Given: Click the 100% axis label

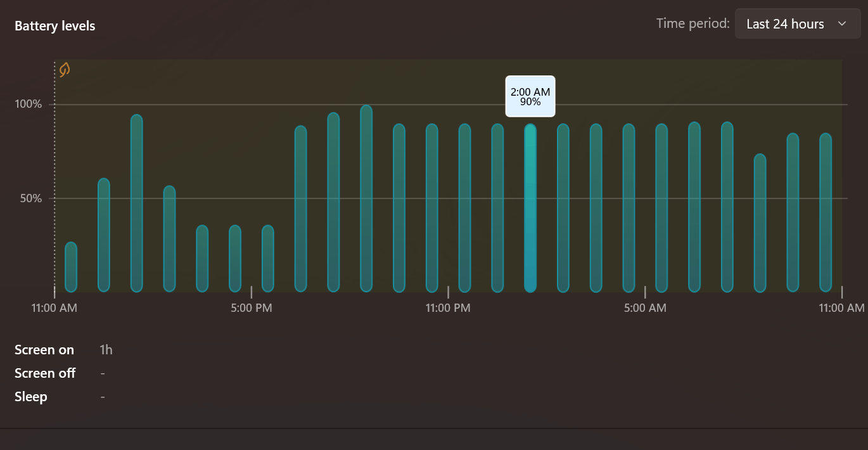Looking at the screenshot, I should tap(29, 104).
